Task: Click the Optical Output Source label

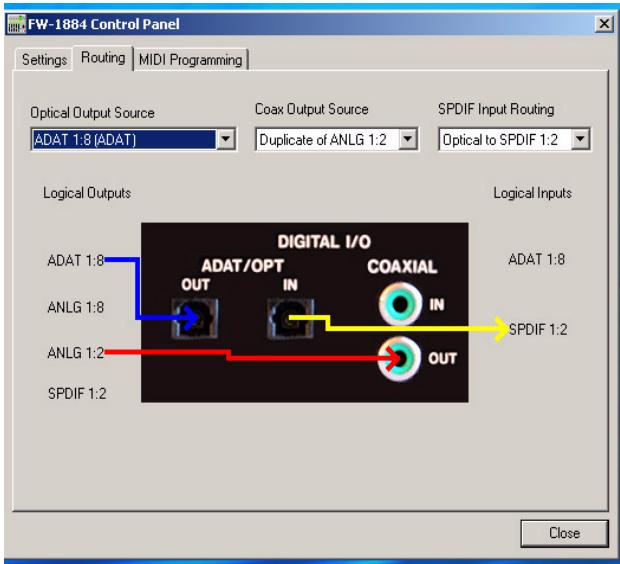Action: 93,113
